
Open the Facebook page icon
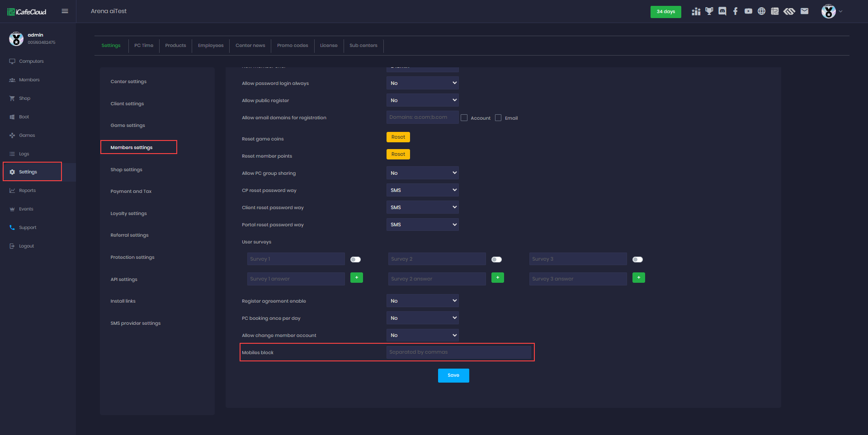[736, 11]
